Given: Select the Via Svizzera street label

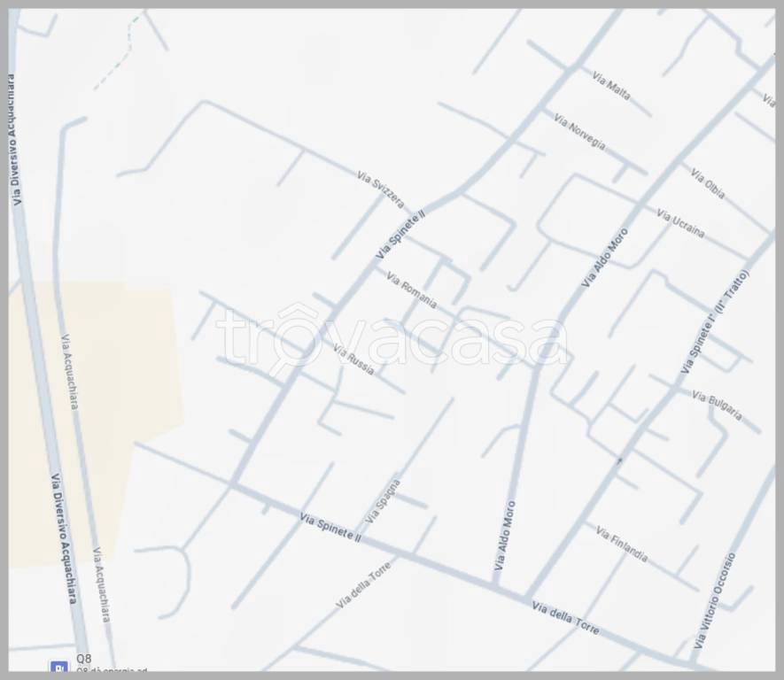Looking at the screenshot, I should point(380,188).
